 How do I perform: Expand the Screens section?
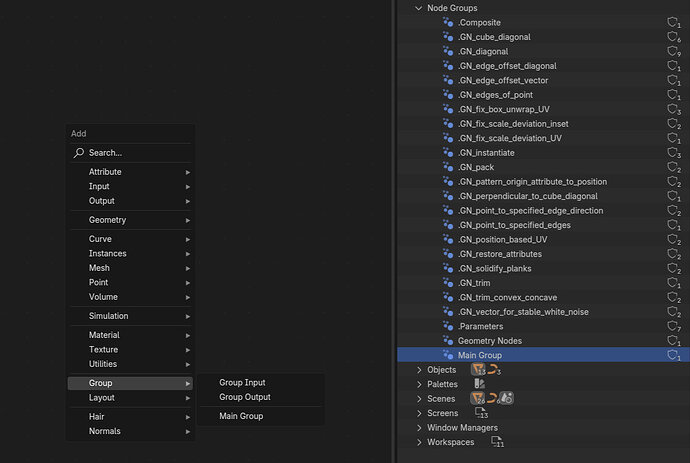(418, 413)
